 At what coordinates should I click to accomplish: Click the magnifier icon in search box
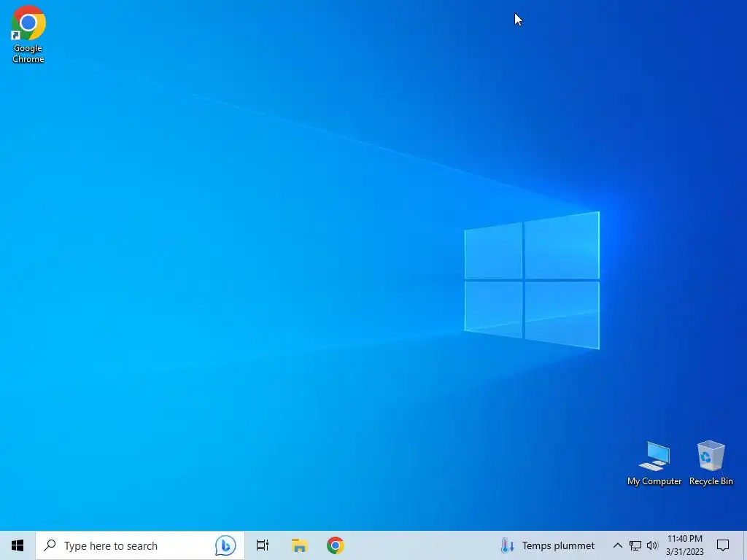coord(50,545)
